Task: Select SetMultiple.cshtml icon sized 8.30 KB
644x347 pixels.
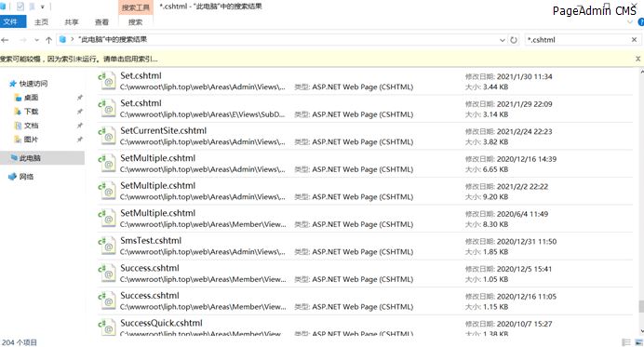Action: tap(107, 219)
